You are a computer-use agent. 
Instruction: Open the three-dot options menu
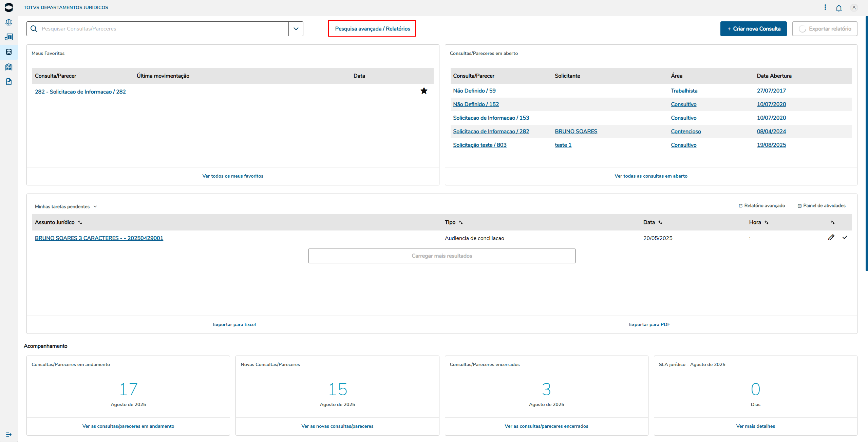click(x=825, y=7)
